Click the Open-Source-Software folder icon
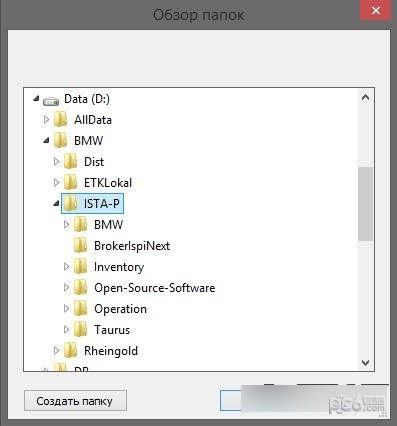This screenshot has height=426, width=397. coord(81,287)
